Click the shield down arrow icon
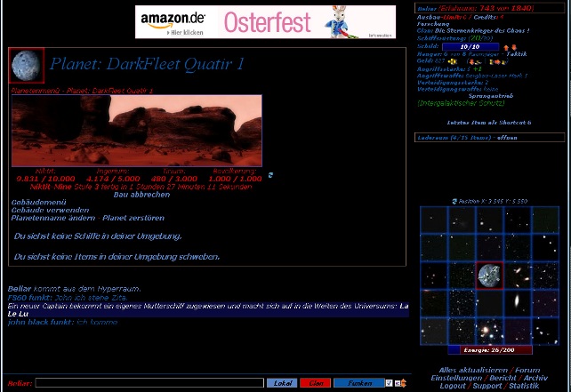The image size is (571, 392). point(514,47)
